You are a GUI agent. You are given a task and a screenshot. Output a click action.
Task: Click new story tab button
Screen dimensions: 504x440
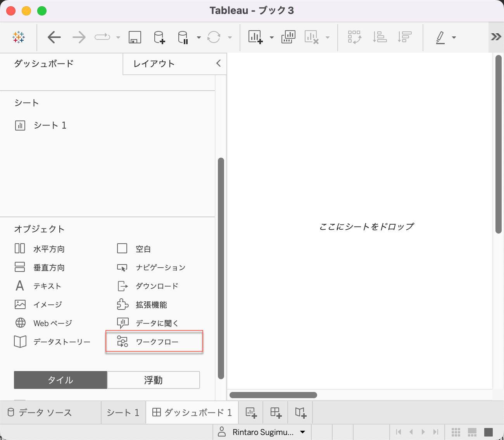[300, 412]
